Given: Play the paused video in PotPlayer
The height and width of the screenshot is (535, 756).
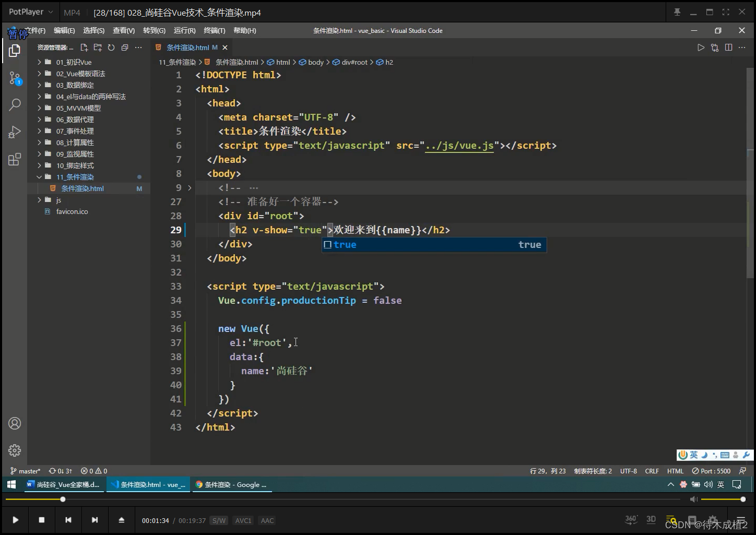Looking at the screenshot, I should (15, 520).
